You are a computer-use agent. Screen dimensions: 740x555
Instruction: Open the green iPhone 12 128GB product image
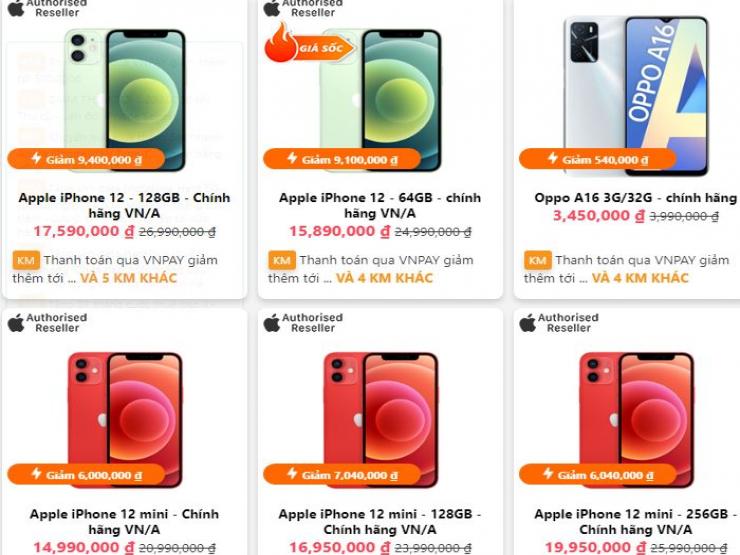pyautogui.click(x=125, y=100)
